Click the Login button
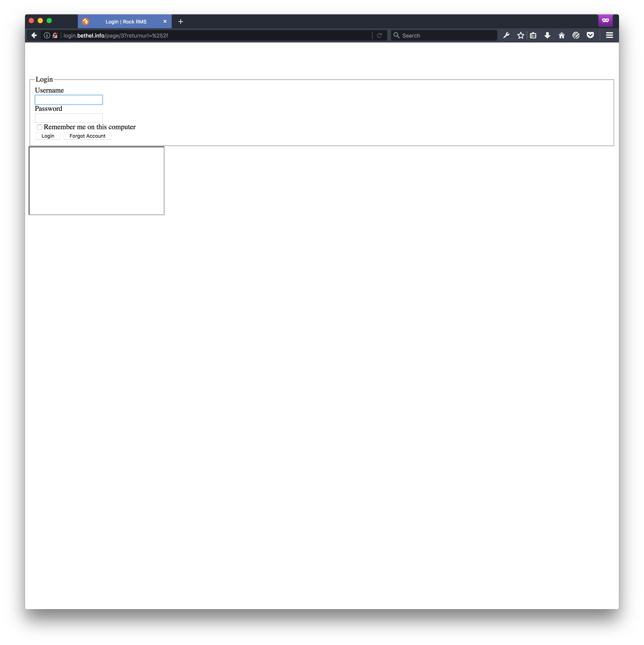 48,136
